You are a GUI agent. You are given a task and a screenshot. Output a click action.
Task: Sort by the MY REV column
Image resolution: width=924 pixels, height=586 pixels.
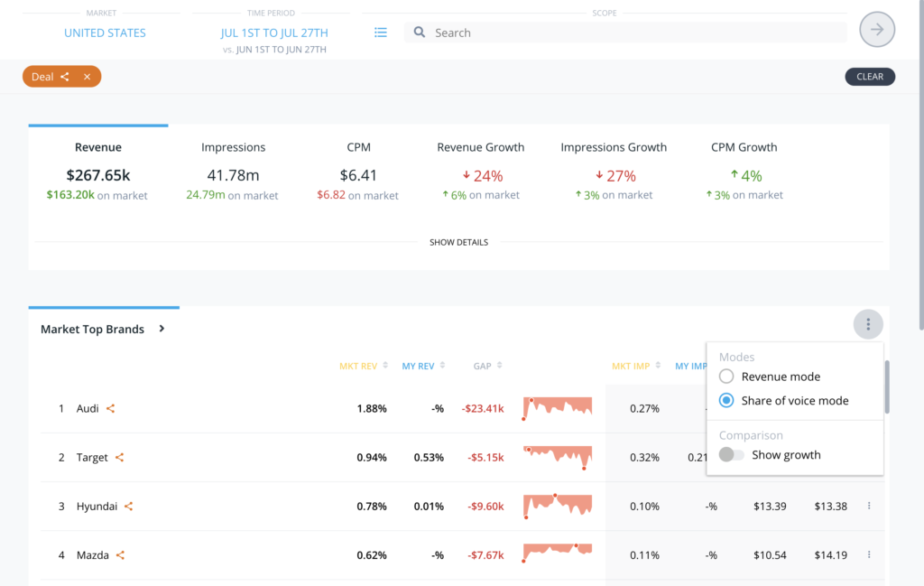(423, 366)
